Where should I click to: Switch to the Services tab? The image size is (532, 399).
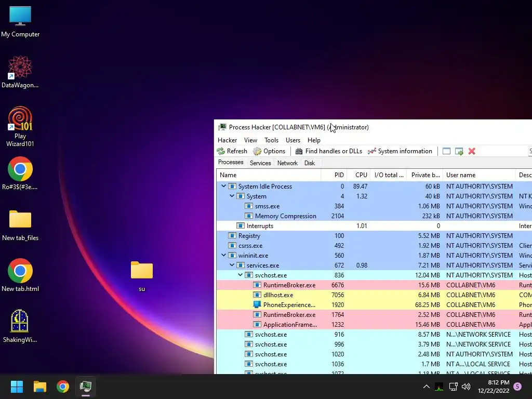(x=260, y=163)
